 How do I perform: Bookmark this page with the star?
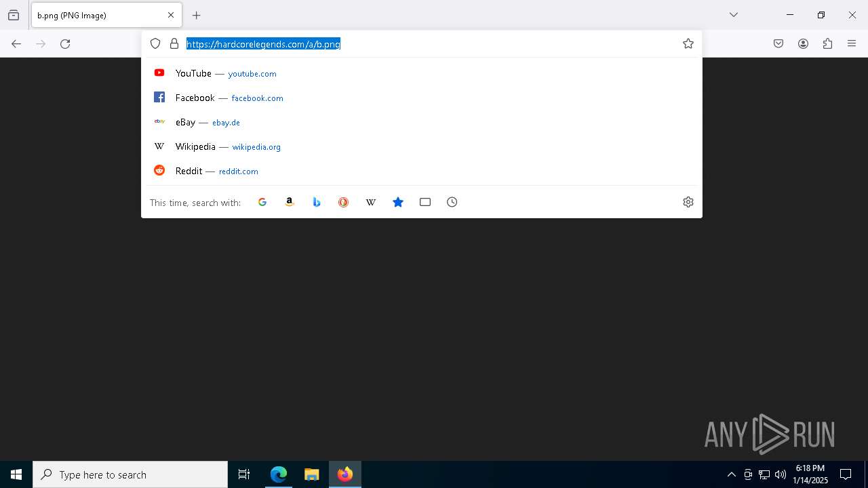688,43
